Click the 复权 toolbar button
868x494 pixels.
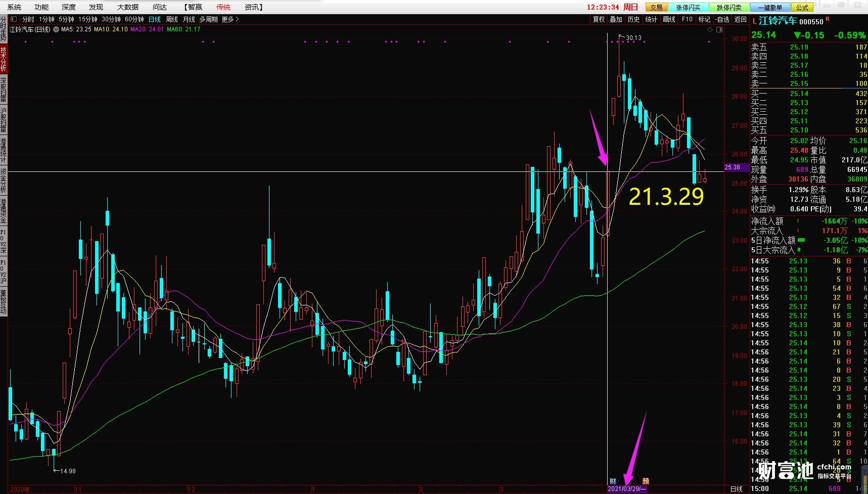coord(599,19)
